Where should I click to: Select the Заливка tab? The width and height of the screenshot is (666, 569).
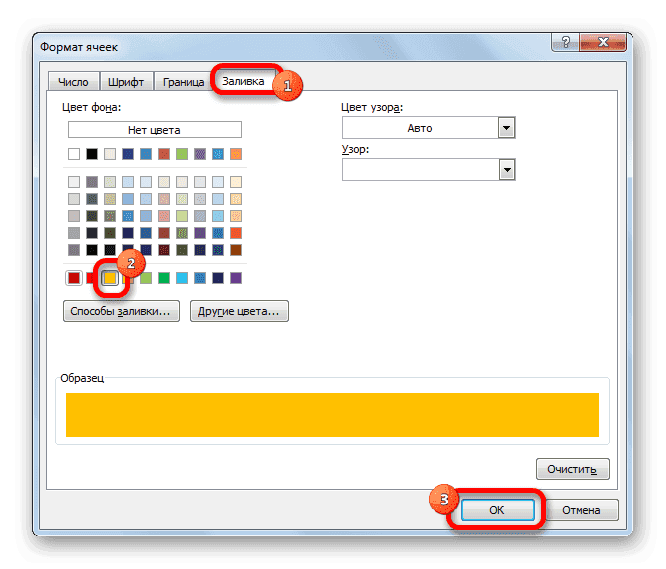[243, 81]
